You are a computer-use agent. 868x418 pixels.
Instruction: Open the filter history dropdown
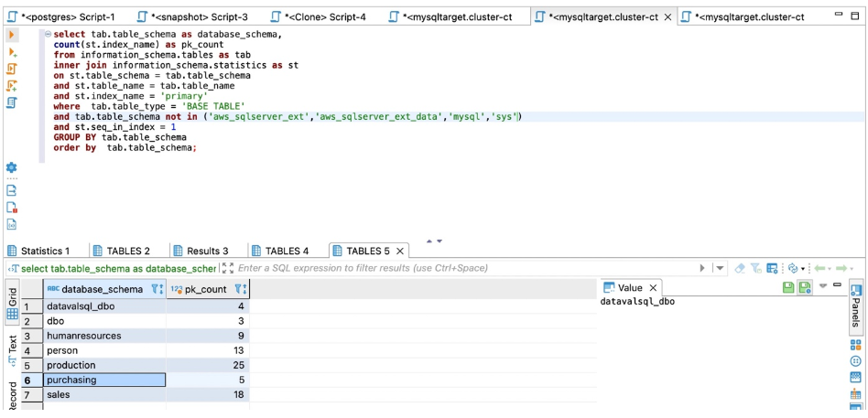point(720,268)
